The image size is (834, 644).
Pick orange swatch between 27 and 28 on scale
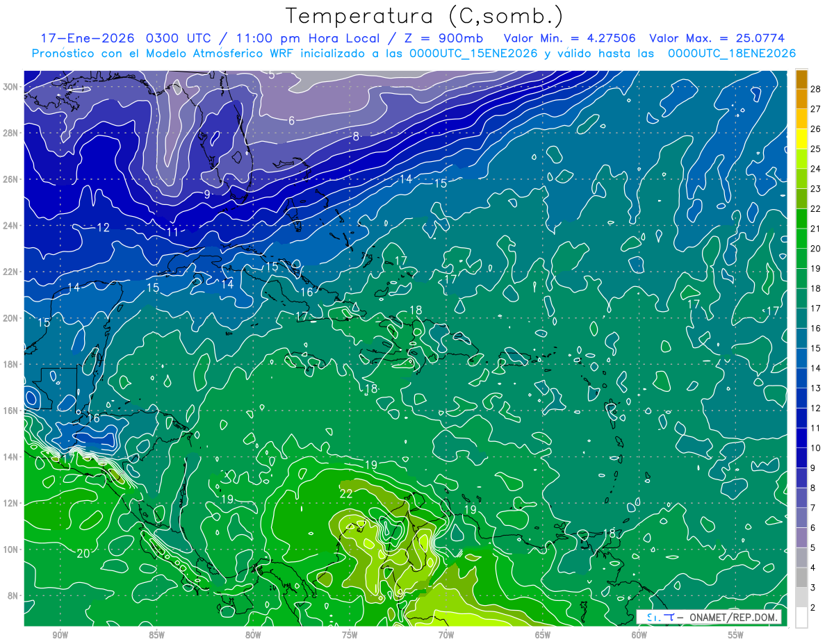pyautogui.click(x=802, y=99)
